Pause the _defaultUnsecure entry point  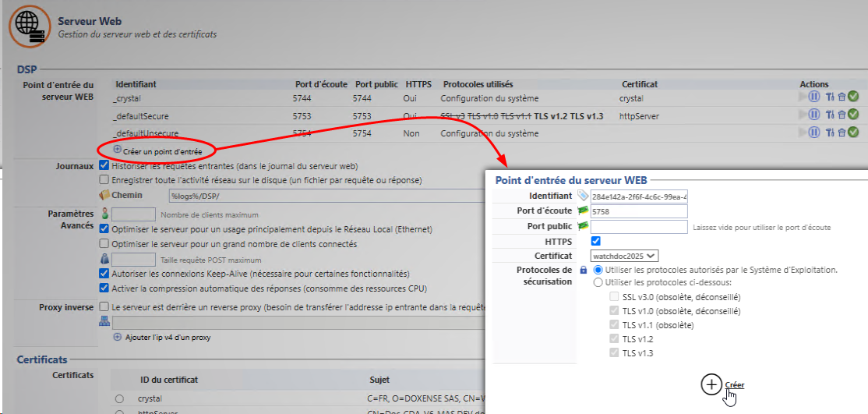click(814, 133)
